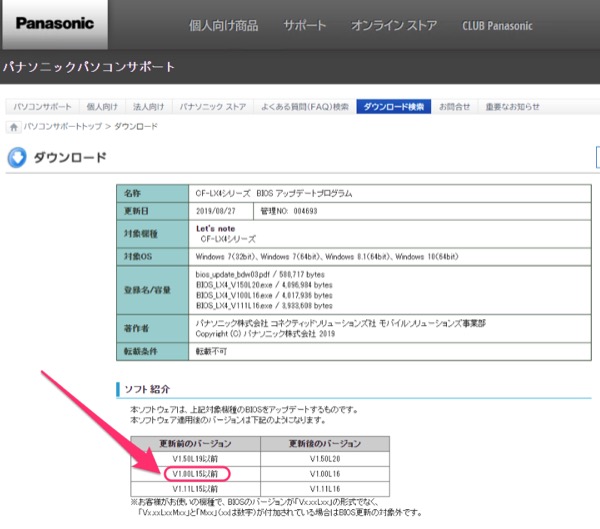Select the パソコンサポート tab
The height and width of the screenshot is (529, 600).
click(42, 107)
